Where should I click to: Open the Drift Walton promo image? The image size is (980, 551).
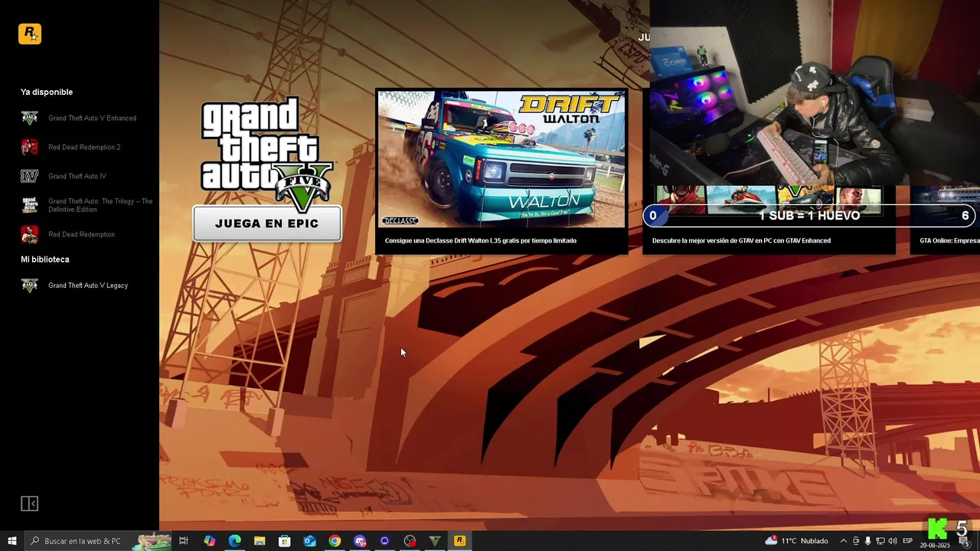click(x=501, y=159)
